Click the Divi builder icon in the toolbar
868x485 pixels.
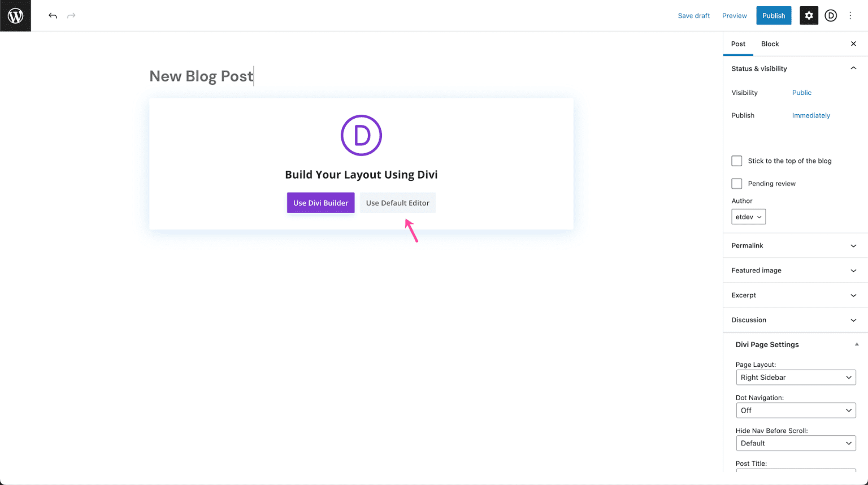pyautogui.click(x=830, y=15)
